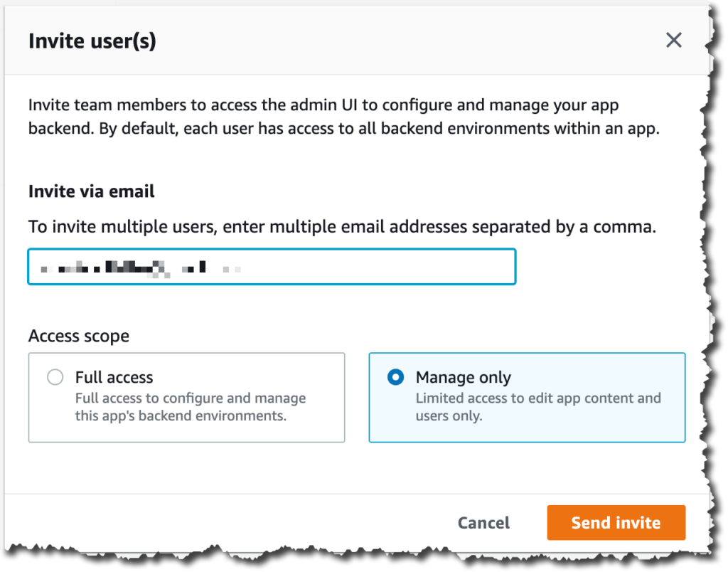Image resolution: width=728 pixels, height=572 pixels.
Task: Click the Access scope label
Action: coord(79,336)
